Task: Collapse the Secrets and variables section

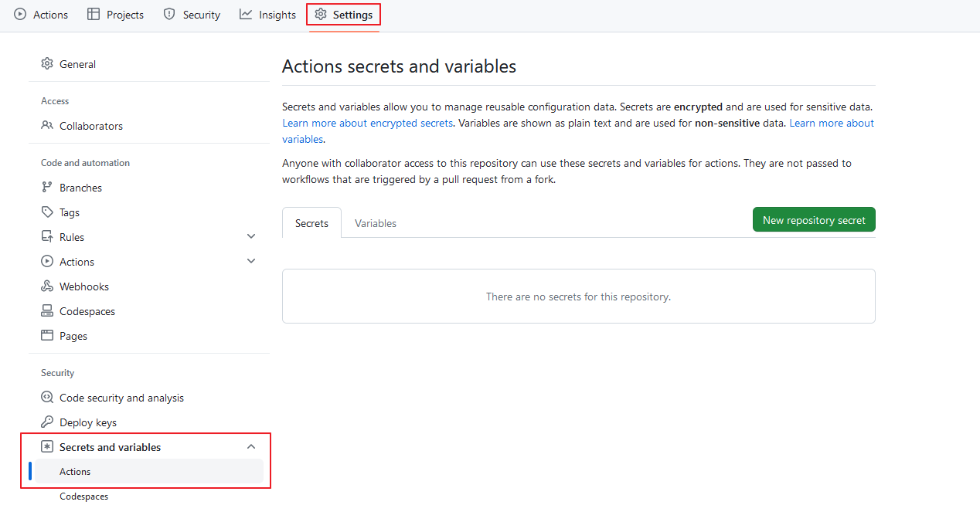Action: pos(251,447)
